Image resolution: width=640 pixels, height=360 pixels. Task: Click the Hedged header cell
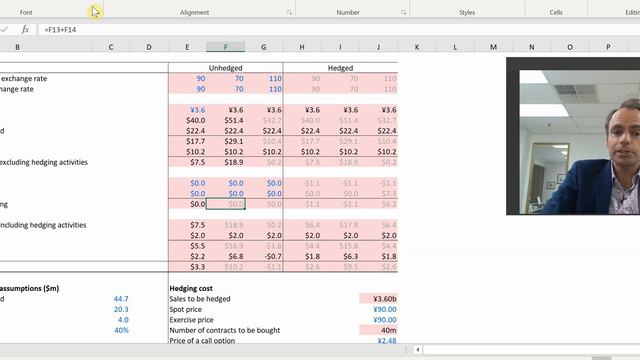coord(340,68)
